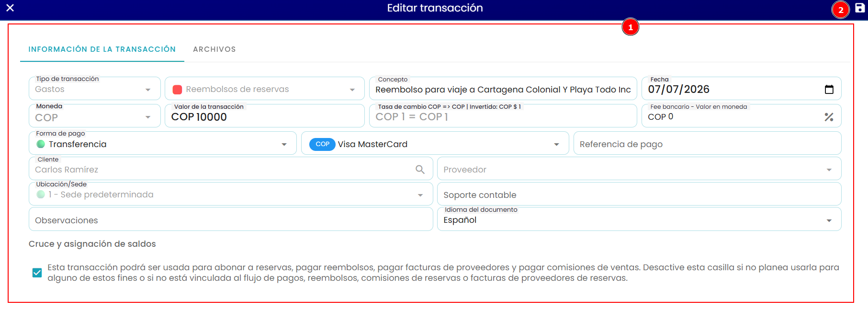Click the red Reembolsos de reservas color swatch
Viewport: 868px width, 310px height.
(x=177, y=90)
